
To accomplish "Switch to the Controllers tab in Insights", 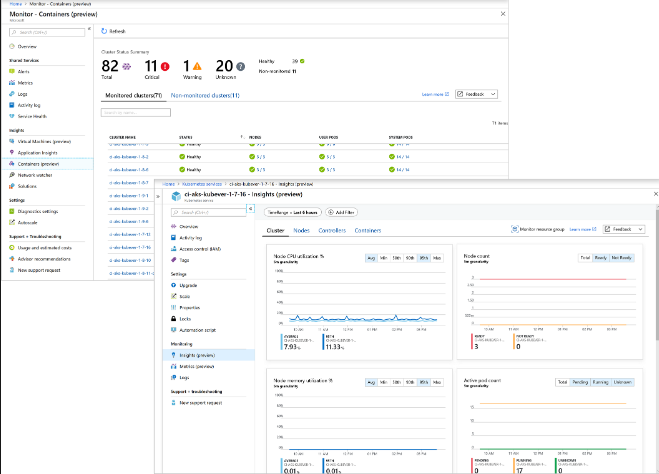I will point(332,230).
